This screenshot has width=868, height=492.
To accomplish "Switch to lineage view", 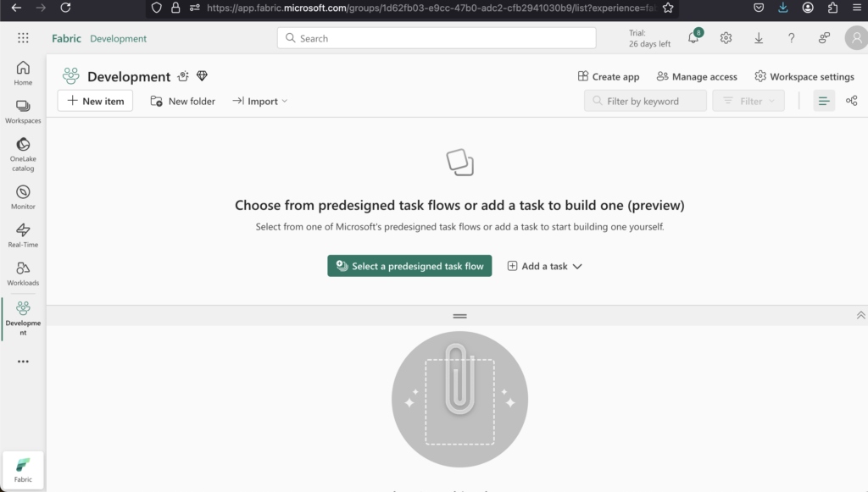I will click(851, 101).
